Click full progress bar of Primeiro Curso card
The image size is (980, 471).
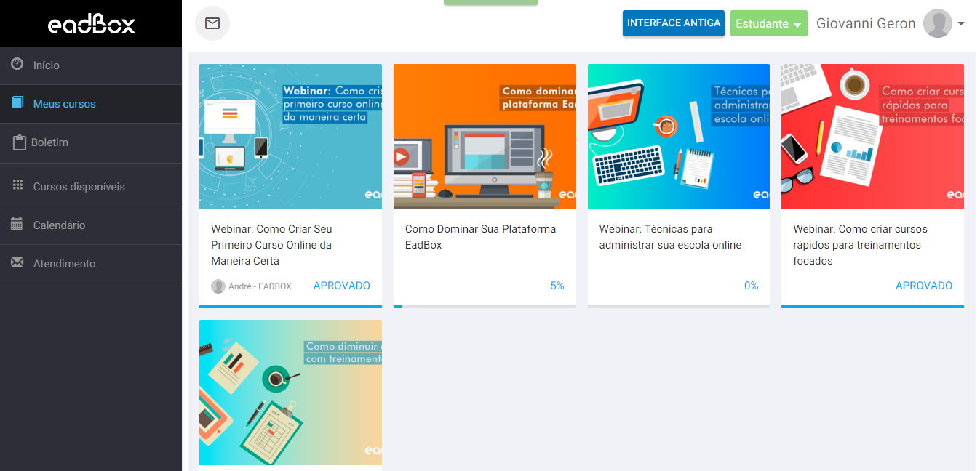tap(290, 306)
